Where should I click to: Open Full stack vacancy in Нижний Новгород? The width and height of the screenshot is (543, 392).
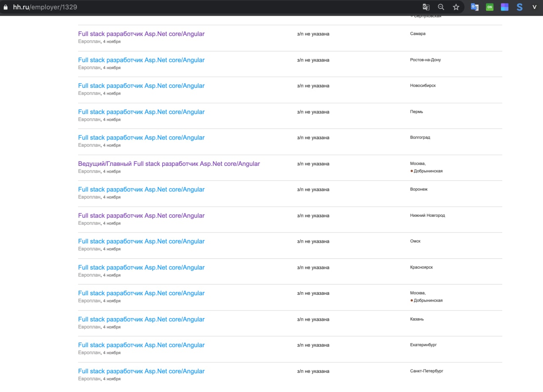pos(141,216)
